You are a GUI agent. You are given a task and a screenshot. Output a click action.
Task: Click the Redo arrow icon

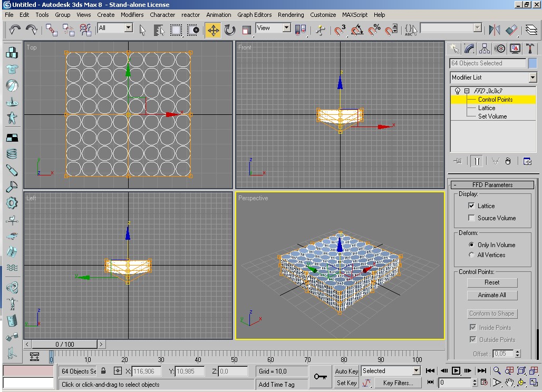point(32,30)
